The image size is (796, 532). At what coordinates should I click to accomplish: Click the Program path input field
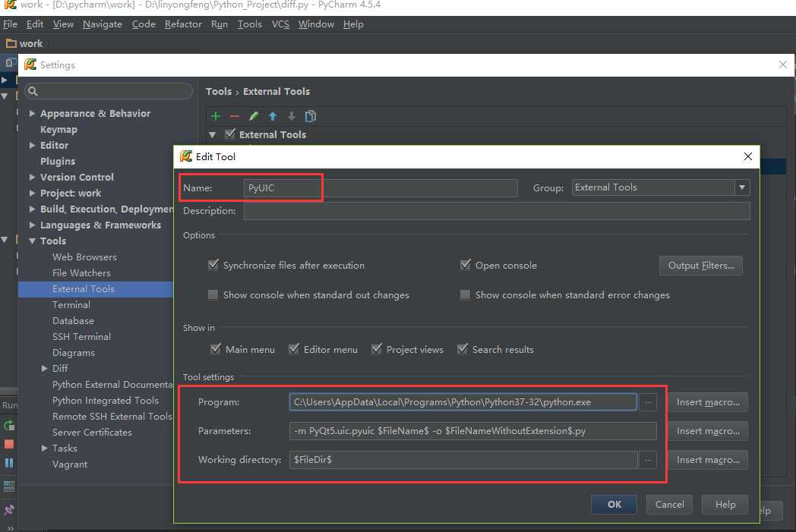[x=463, y=402]
